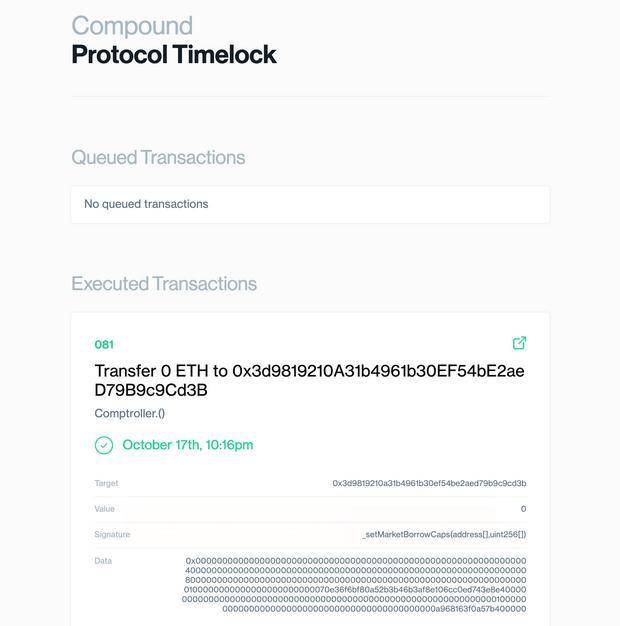Click the Target field label
This screenshot has height=626, width=620.
click(106, 483)
